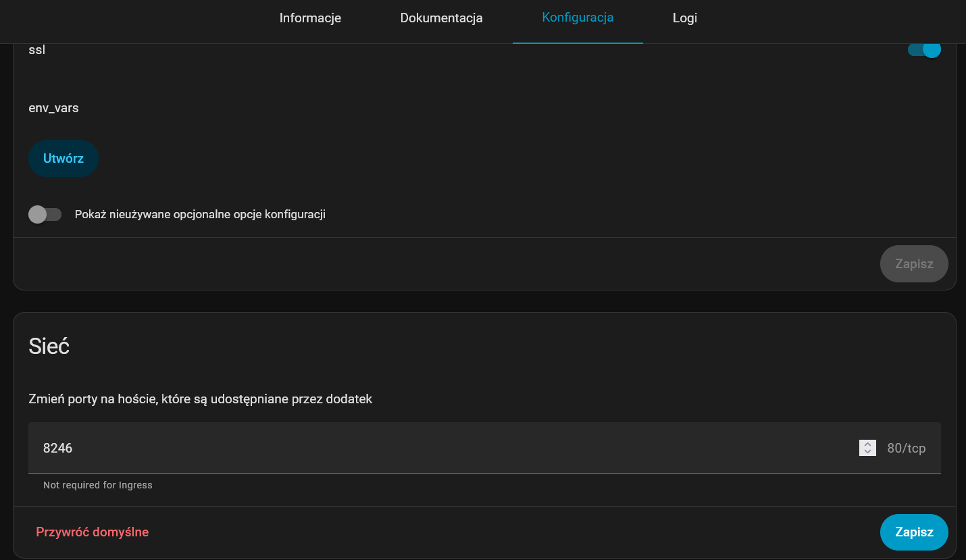
Task: Click the 'Zmień porty na hoście' description text
Action: (x=200, y=399)
